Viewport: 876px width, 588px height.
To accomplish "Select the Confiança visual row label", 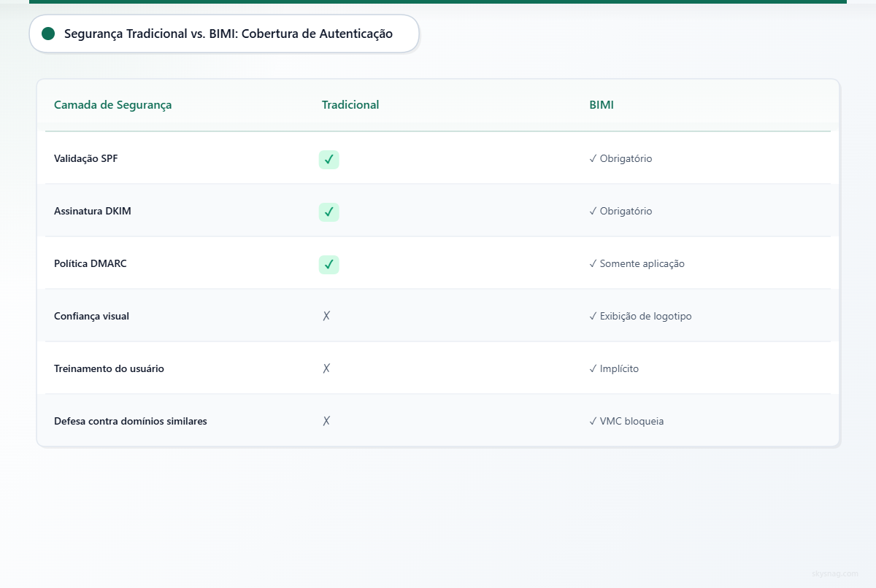I will 92,316.
